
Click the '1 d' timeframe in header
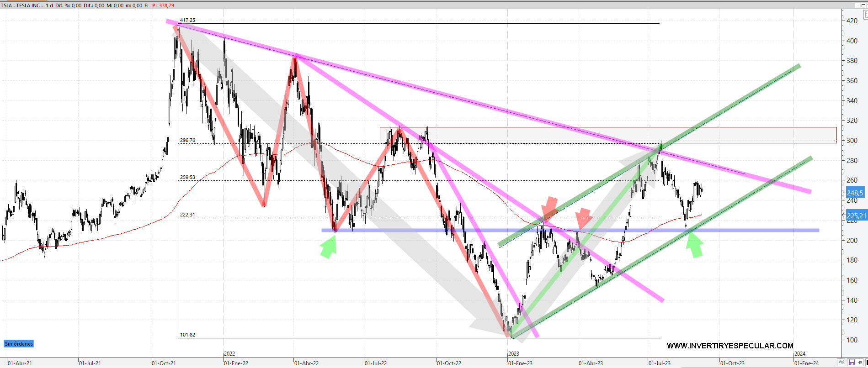click(49, 5)
